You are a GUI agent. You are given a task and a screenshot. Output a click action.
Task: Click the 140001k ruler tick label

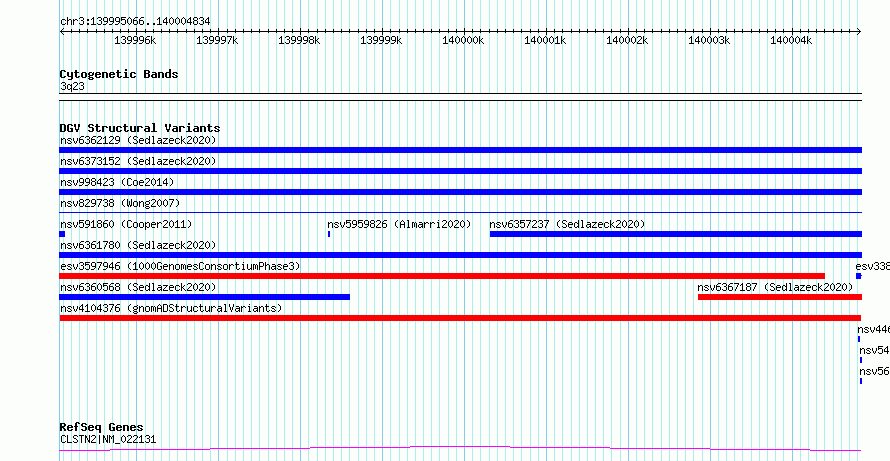545,40
